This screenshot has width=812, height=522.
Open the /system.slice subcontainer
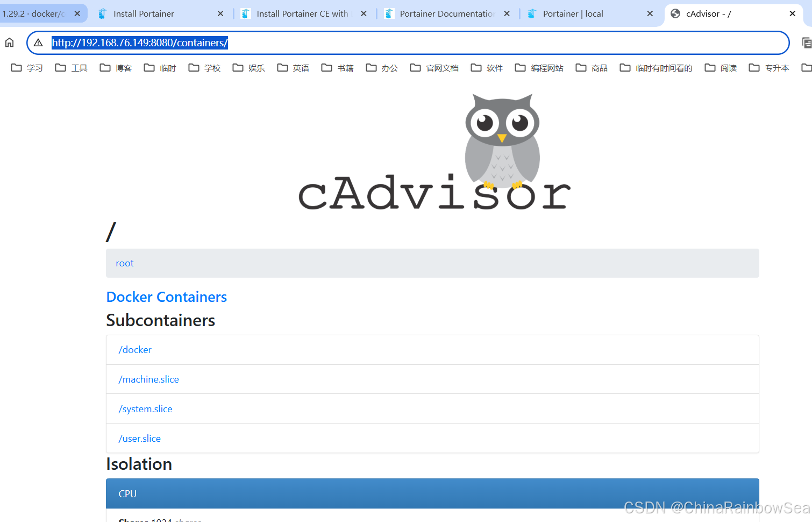(x=145, y=408)
